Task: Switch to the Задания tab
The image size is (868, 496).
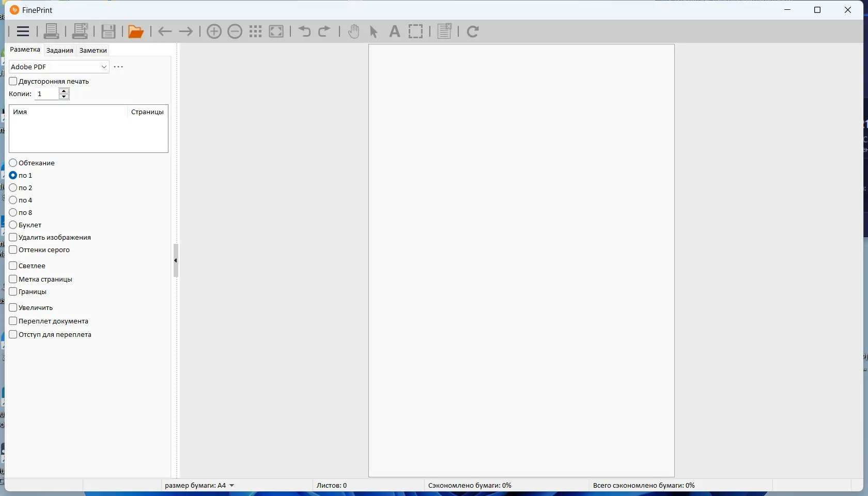Action: click(x=59, y=50)
